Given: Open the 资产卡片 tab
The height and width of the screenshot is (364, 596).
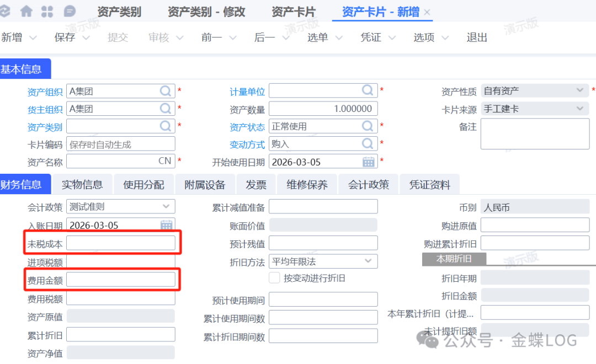Looking at the screenshot, I should pos(294,12).
